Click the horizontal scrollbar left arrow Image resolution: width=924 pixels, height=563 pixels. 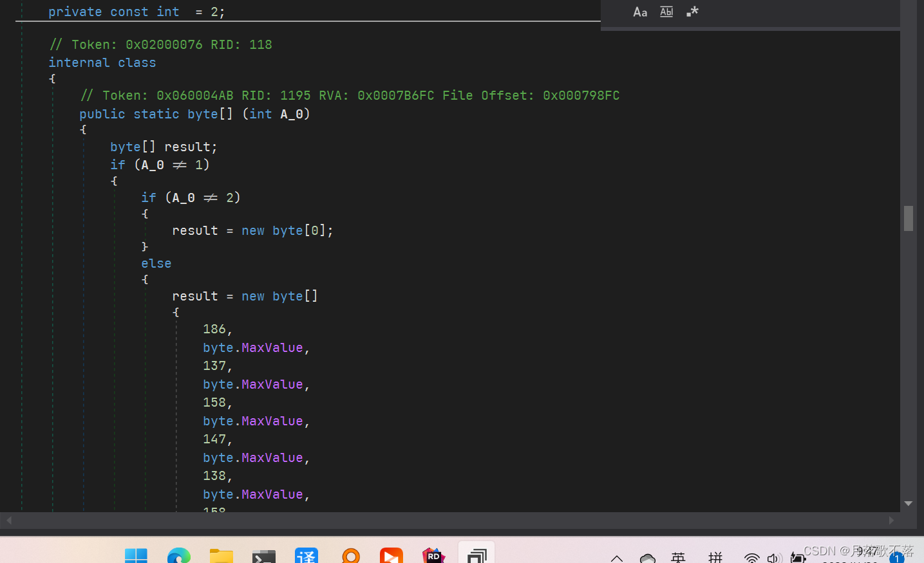tap(8, 520)
